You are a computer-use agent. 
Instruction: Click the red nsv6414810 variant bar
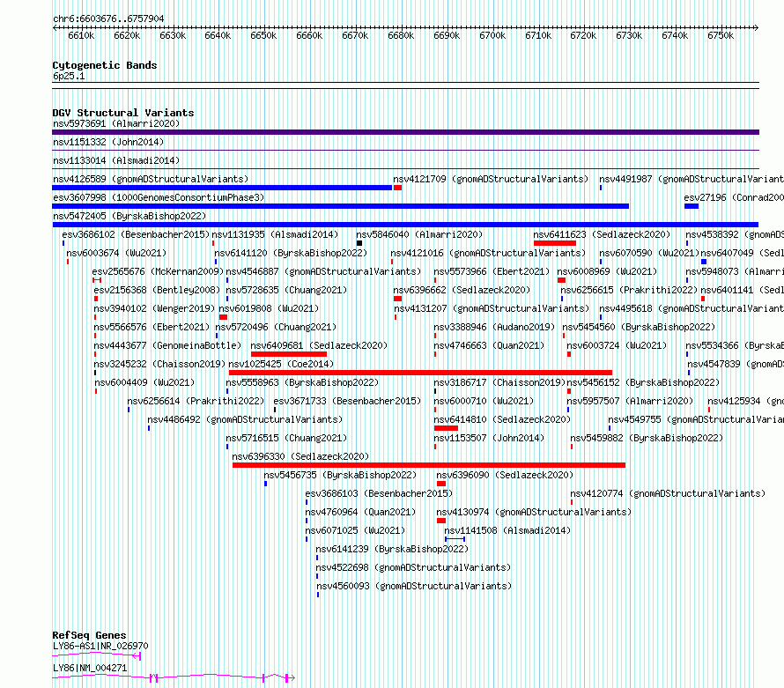point(446,428)
